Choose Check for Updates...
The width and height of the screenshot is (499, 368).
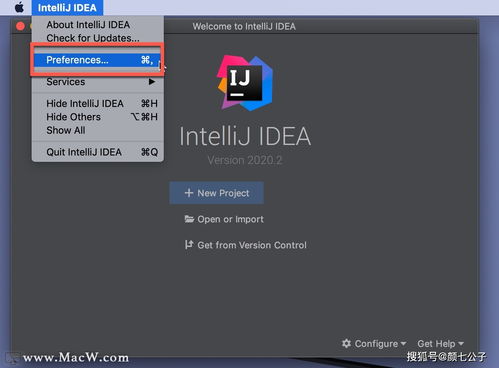(97, 38)
